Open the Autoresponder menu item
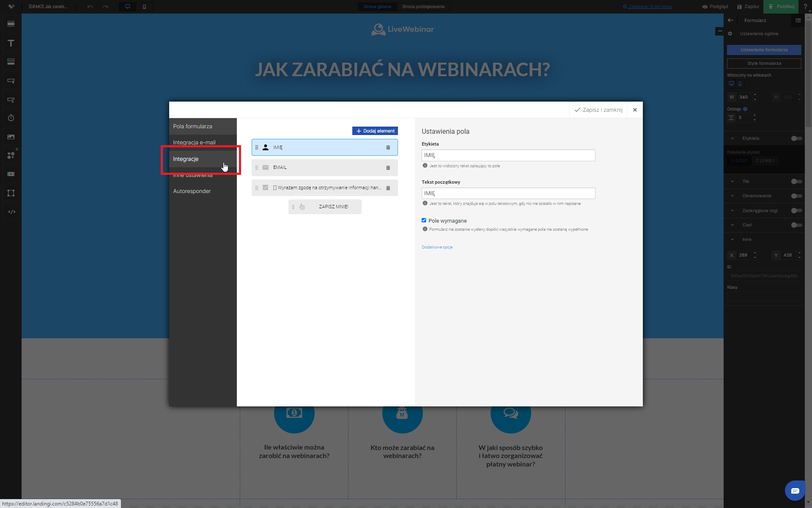Screen dimensions: 812x508 [192, 191]
